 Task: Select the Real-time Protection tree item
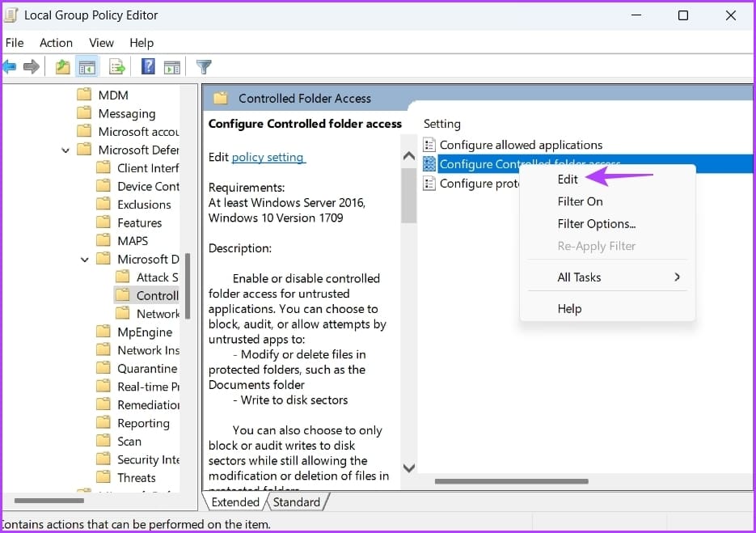click(x=148, y=387)
